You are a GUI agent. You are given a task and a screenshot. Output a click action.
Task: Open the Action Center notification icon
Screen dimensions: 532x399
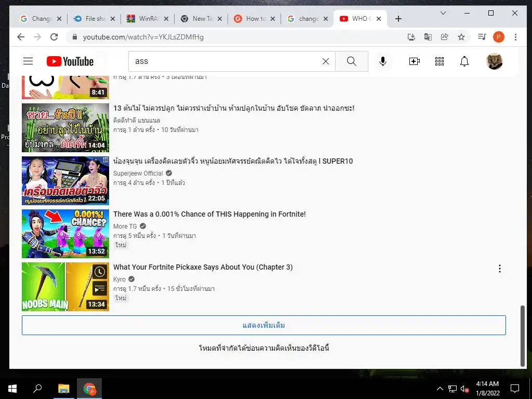pos(515,389)
